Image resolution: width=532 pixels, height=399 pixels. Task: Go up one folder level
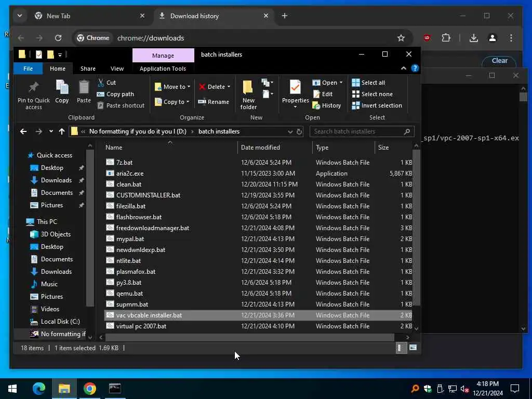pyautogui.click(x=61, y=131)
